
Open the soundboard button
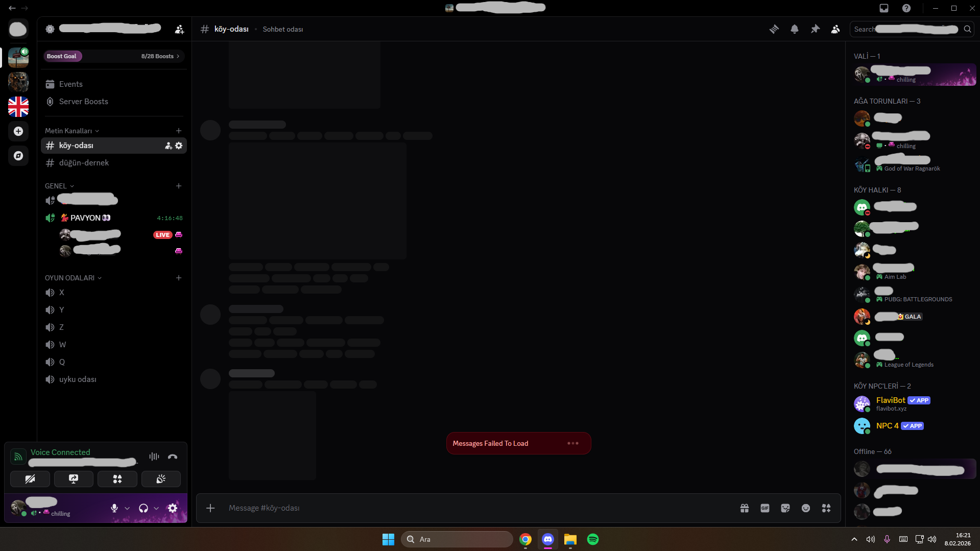point(161,479)
